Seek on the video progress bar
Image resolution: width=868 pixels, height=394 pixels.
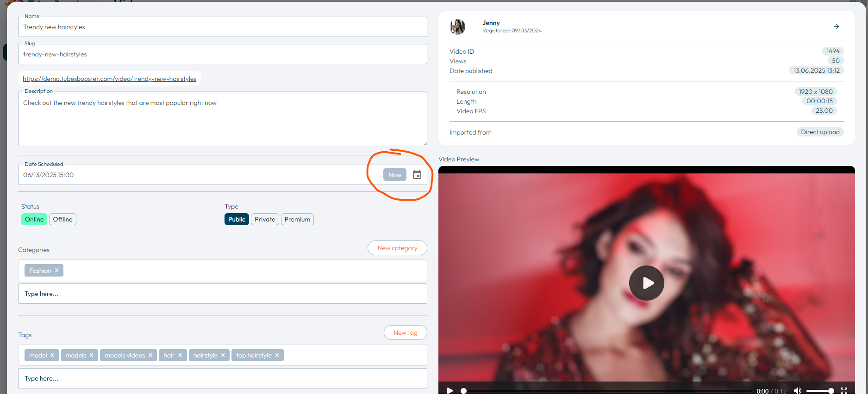[x=606, y=391]
